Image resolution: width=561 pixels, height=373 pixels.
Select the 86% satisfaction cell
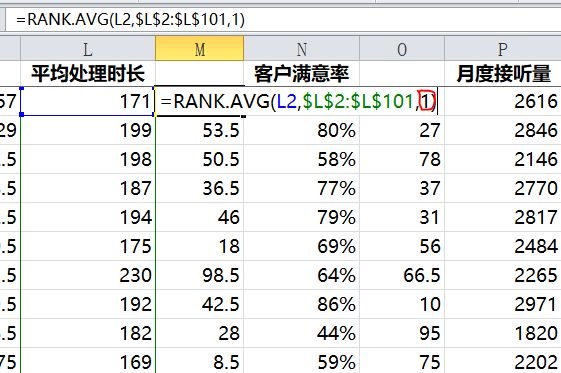point(302,304)
